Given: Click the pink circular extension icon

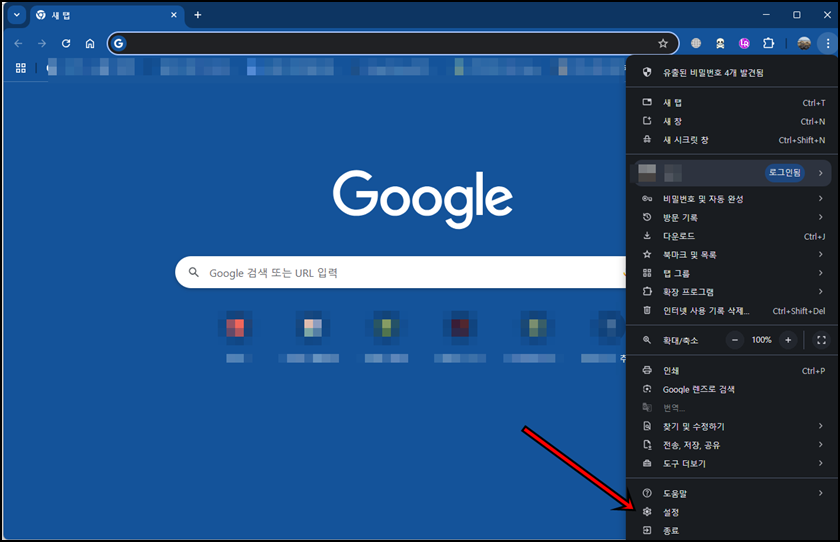Looking at the screenshot, I should click(744, 43).
